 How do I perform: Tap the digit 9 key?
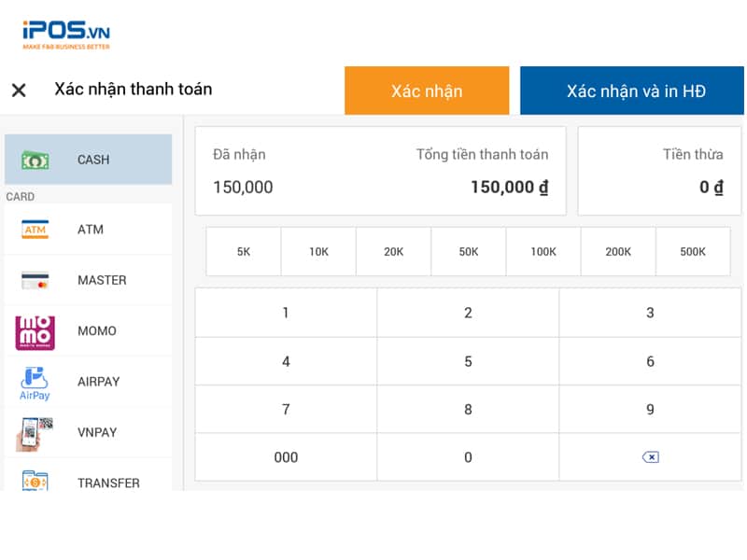tap(650, 410)
